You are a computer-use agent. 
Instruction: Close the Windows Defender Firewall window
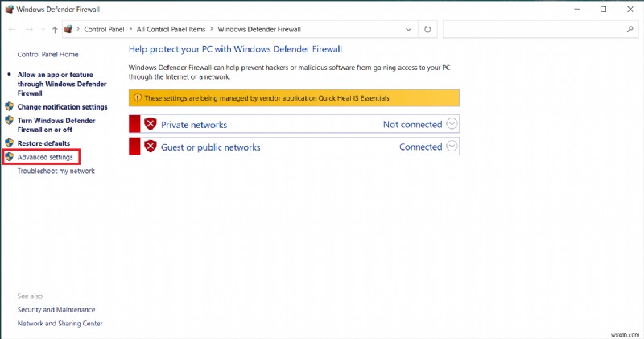[x=630, y=9]
